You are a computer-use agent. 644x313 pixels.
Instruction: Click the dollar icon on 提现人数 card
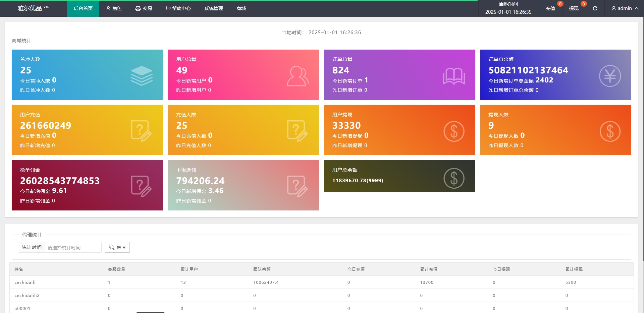(609, 131)
